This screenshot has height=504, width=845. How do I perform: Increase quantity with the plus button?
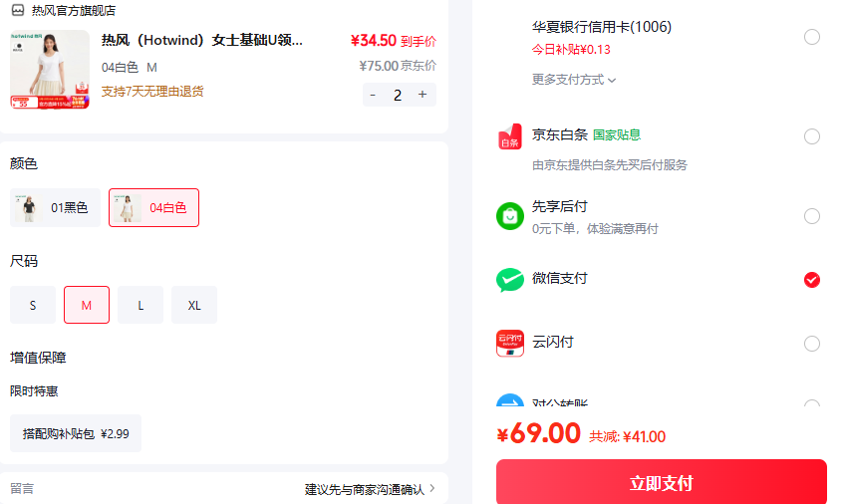(422, 95)
